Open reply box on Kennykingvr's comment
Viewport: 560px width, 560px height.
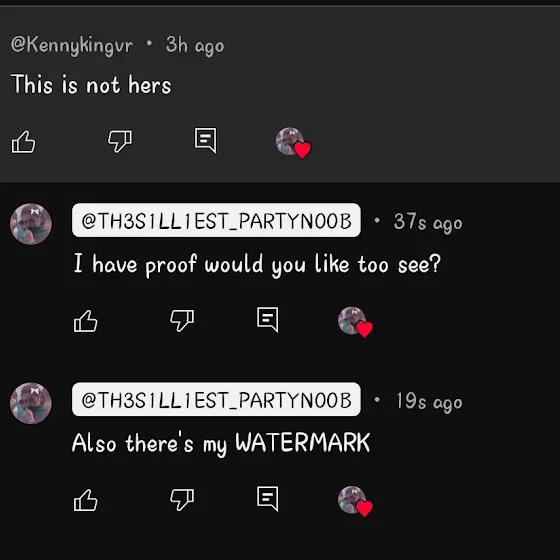click(206, 140)
